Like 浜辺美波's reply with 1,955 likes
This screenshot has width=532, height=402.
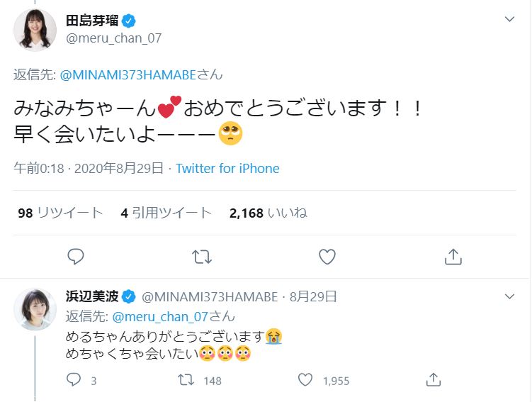305,380
